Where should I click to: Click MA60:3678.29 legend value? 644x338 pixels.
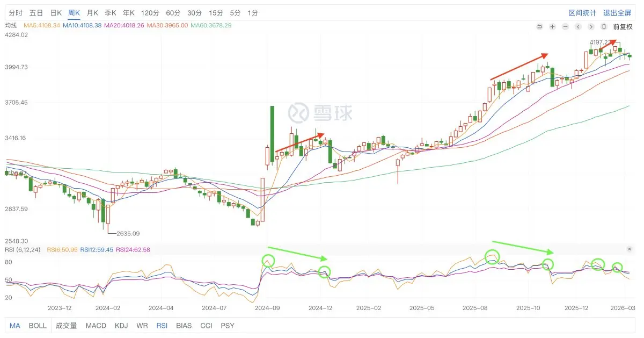point(211,25)
